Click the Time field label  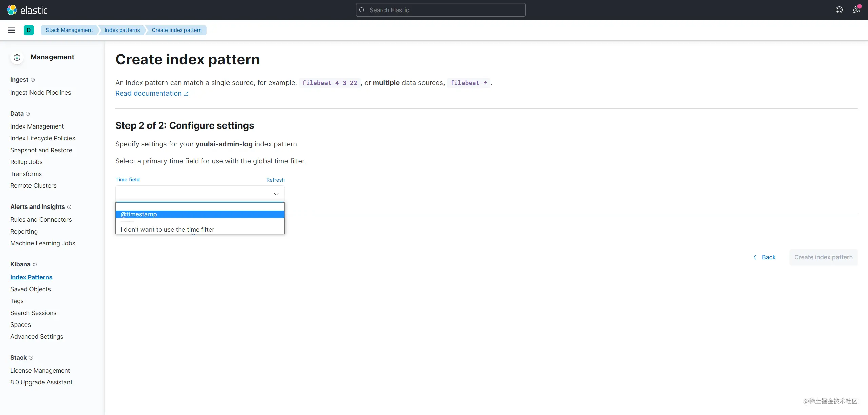pyautogui.click(x=127, y=180)
